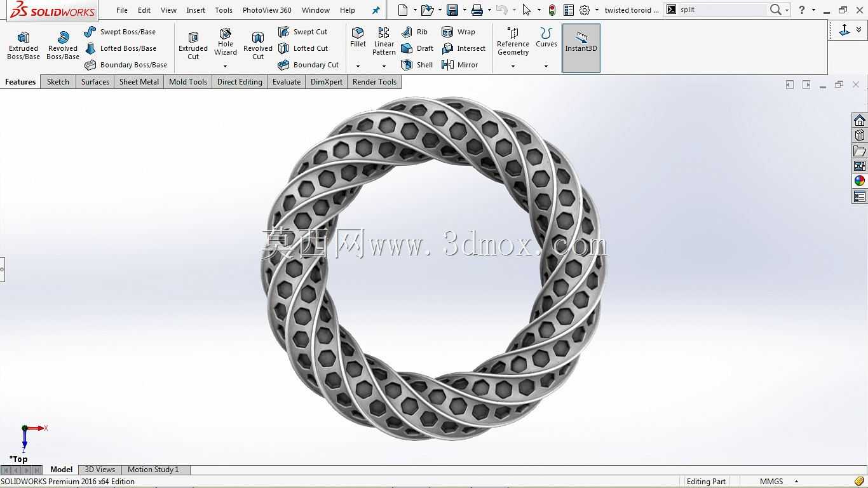The height and width of the screenshot is (488, 868).
Task: Select the Draft feature
Action: 417,48
